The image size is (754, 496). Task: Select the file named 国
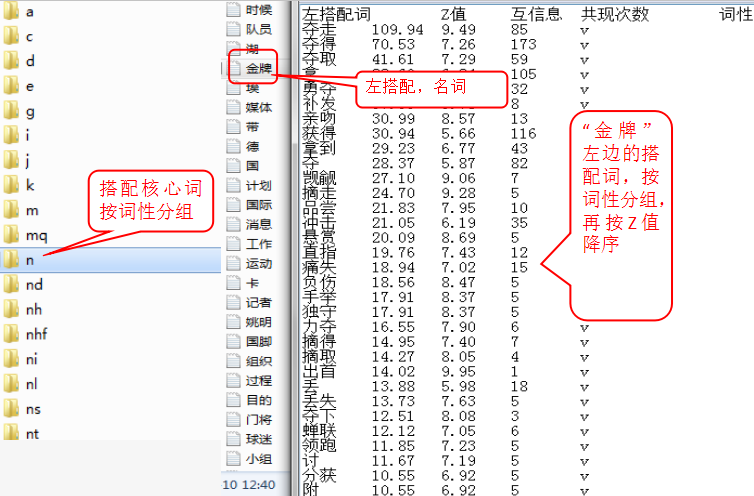coord(243,166)
